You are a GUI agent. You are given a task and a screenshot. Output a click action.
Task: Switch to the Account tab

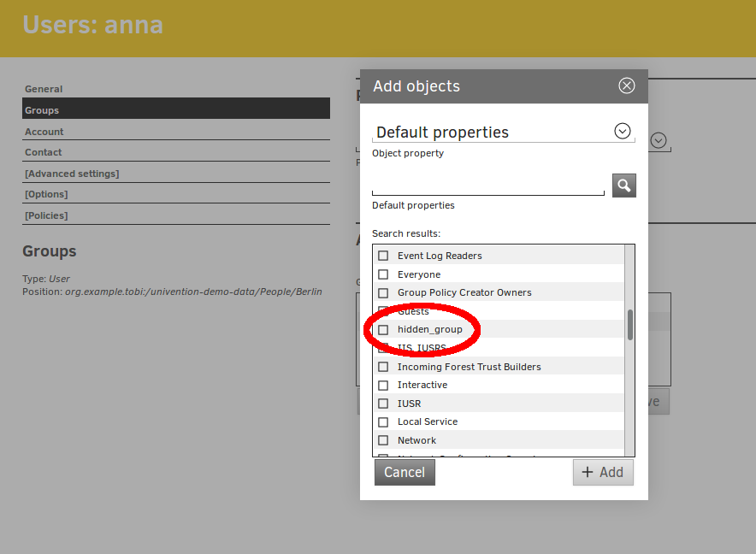44,132
